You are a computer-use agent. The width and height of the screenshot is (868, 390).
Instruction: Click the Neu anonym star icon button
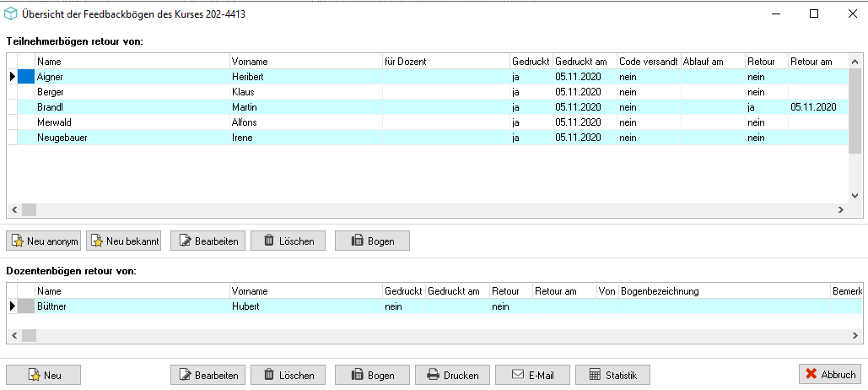click(x=43, y=241)
